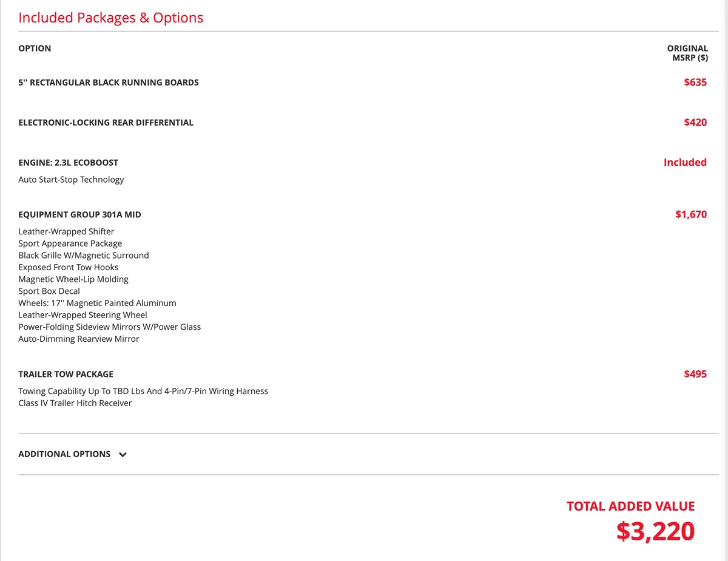Click the Additional Options label
Screen dimensions: 728x561
pyautogui.click(x=64, y=454)
